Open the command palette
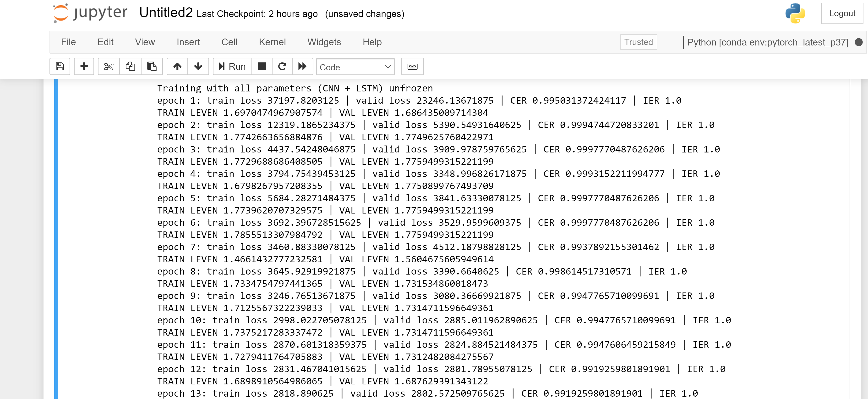Image resolution: width=868 pixels, height=399 pixels. tap(412, 67)
